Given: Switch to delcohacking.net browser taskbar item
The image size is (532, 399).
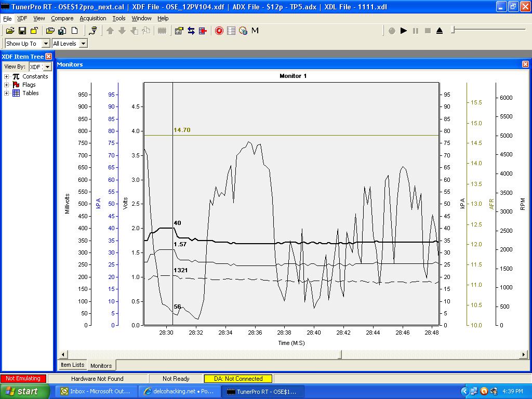Looking at the screenshot, I should tap(179, 391).
